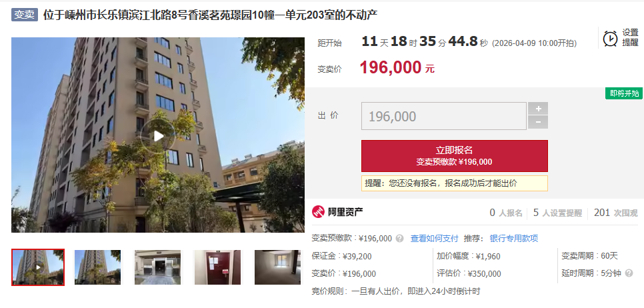Screen dimensions: 644x308
Task: Click the 阿里资产 logo icon
Action: coord(318,212)
